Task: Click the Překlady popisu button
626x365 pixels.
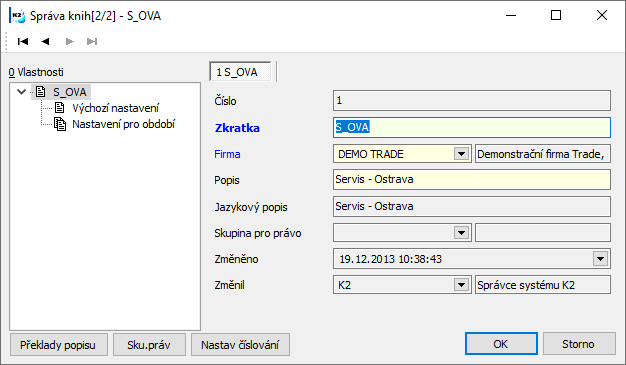Action: (58, 345)
